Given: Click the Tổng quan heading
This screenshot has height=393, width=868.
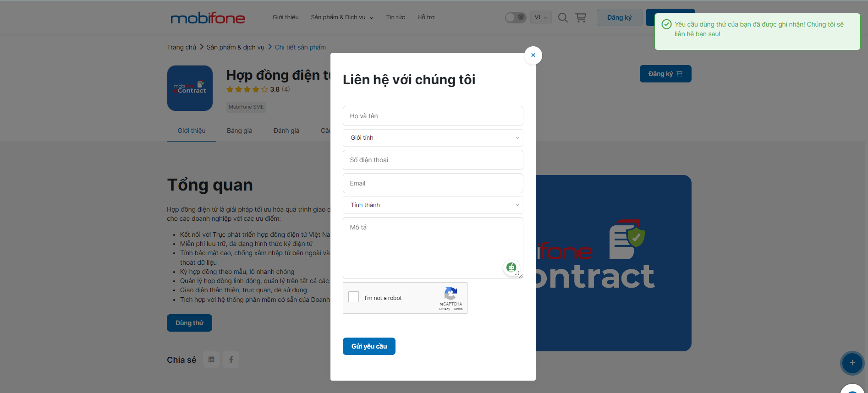Looking at the screenshot, I should [x=210, y=185].
